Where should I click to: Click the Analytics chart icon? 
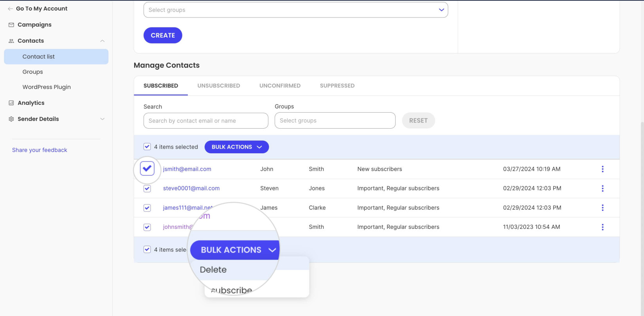(x=11, y=103)
